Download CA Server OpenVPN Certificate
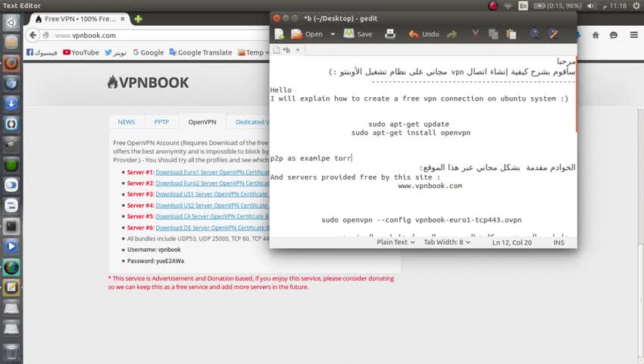Viewport: 644px width, 364px height. click(212, 216)
